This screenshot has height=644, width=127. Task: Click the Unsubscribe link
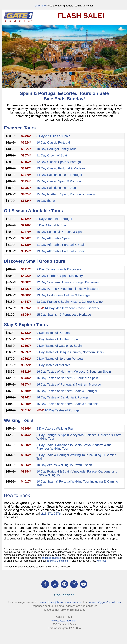click(x=64, y=595)
